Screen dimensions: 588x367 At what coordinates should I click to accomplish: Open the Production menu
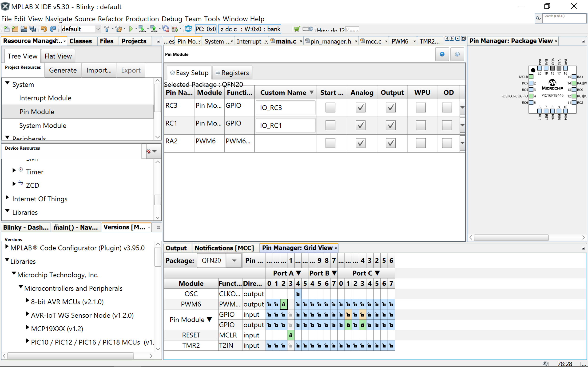coord(142,19)
